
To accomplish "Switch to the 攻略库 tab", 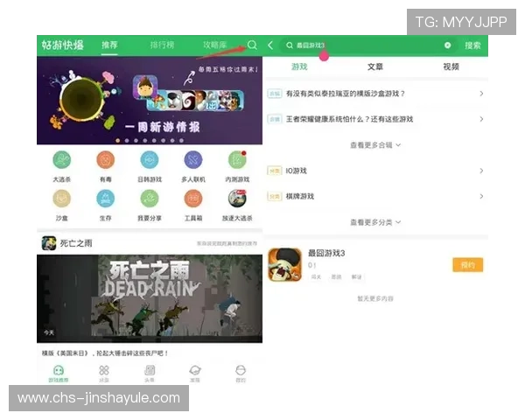I will 215,45.
